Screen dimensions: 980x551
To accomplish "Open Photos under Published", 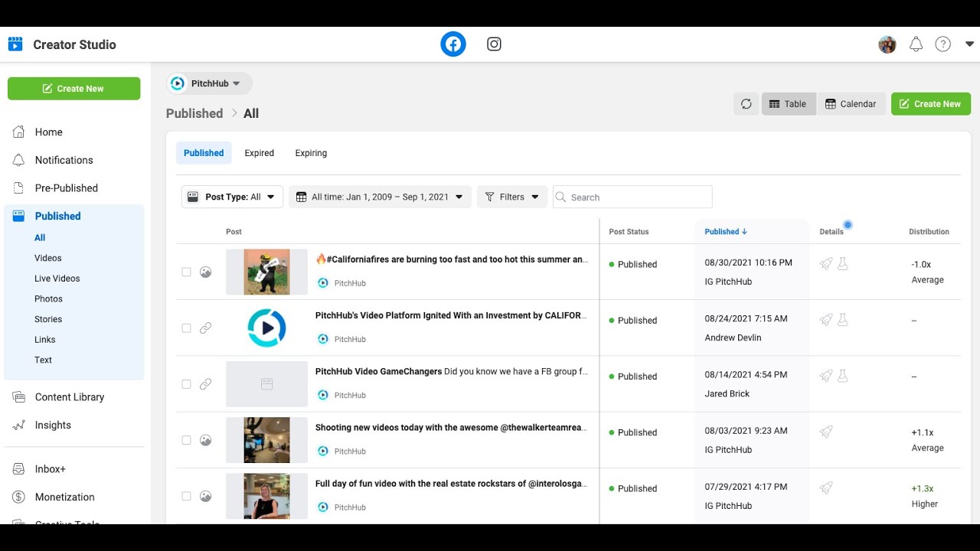I will (48, 298).
